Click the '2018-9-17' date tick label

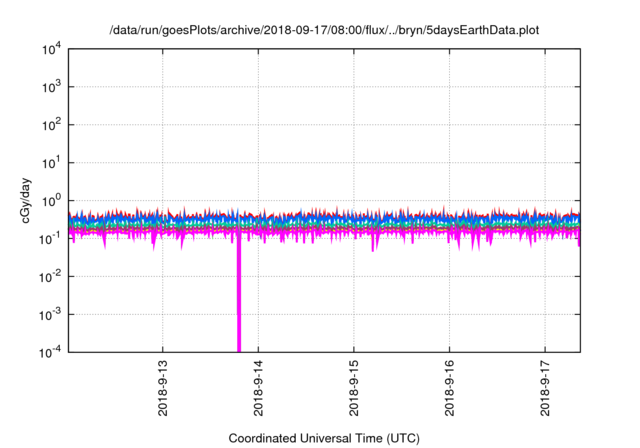pyautogui.click(x=545, y=388)
